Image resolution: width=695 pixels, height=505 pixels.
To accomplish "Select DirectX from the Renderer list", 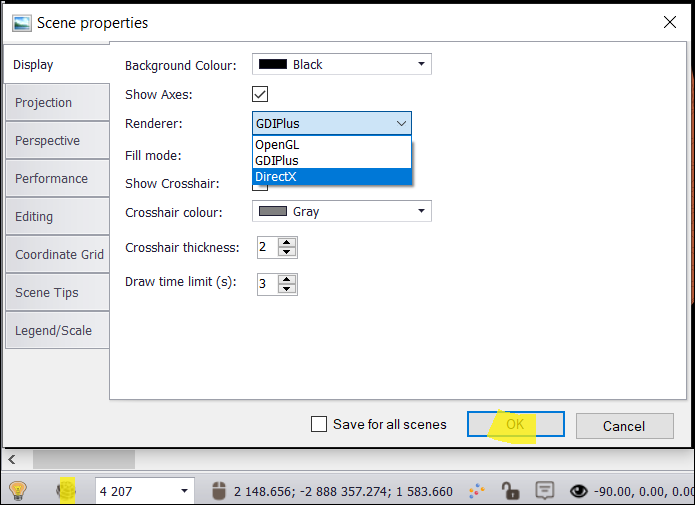I will click(331, 177).
